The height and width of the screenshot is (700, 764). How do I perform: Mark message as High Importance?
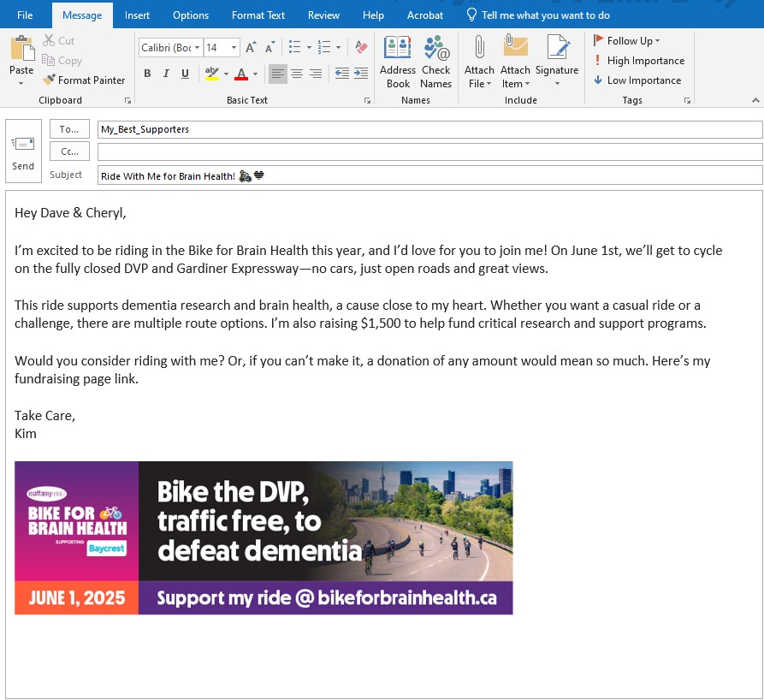[x=639, y=61]
